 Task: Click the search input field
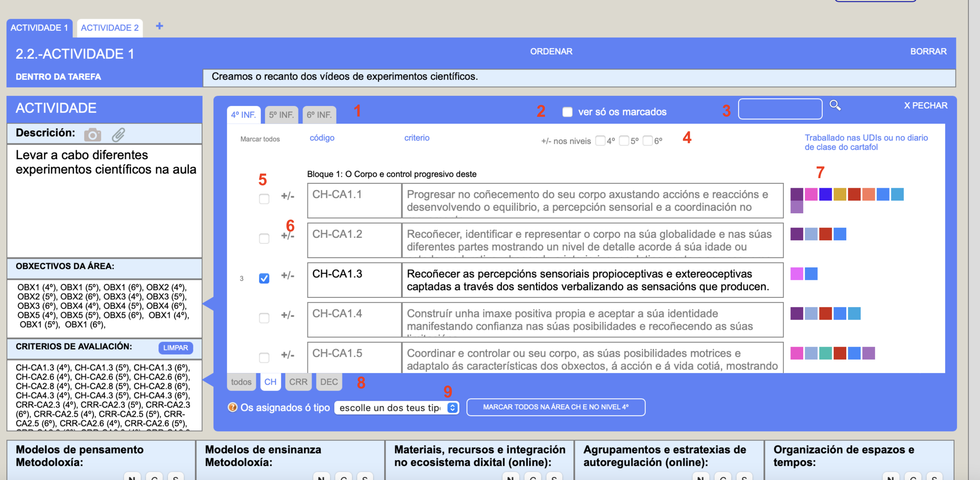pos(780,109)
